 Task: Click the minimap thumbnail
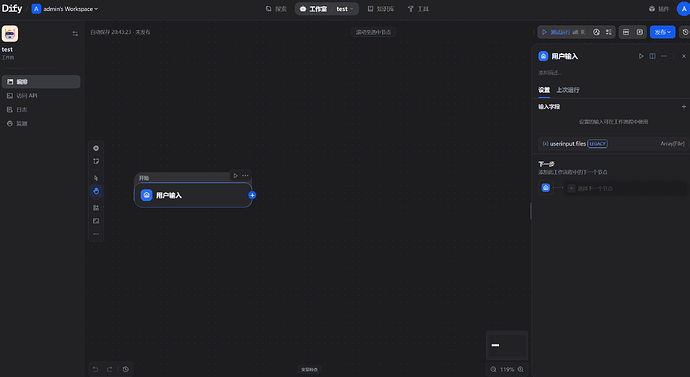pos(507,345)
